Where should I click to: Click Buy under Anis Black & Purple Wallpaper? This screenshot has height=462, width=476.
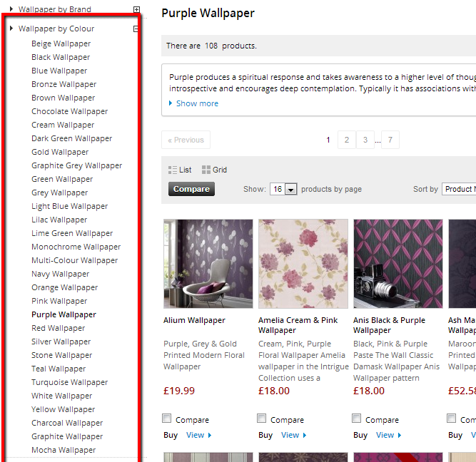coord(360,436)
